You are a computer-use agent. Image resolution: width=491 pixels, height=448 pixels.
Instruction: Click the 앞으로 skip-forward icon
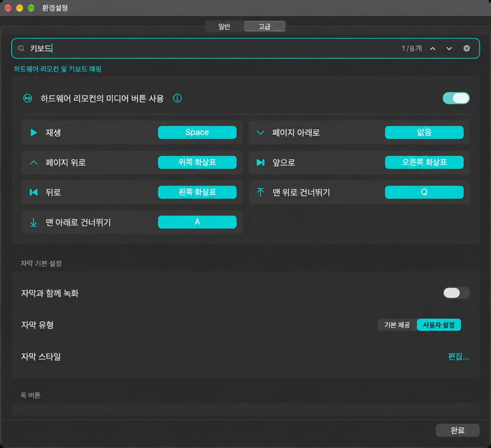(261, 162)
